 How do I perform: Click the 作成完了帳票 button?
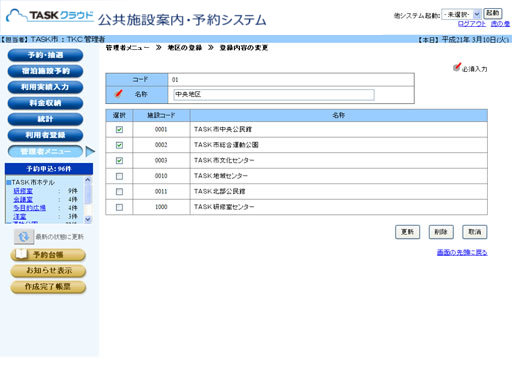(x=49, y=287)
